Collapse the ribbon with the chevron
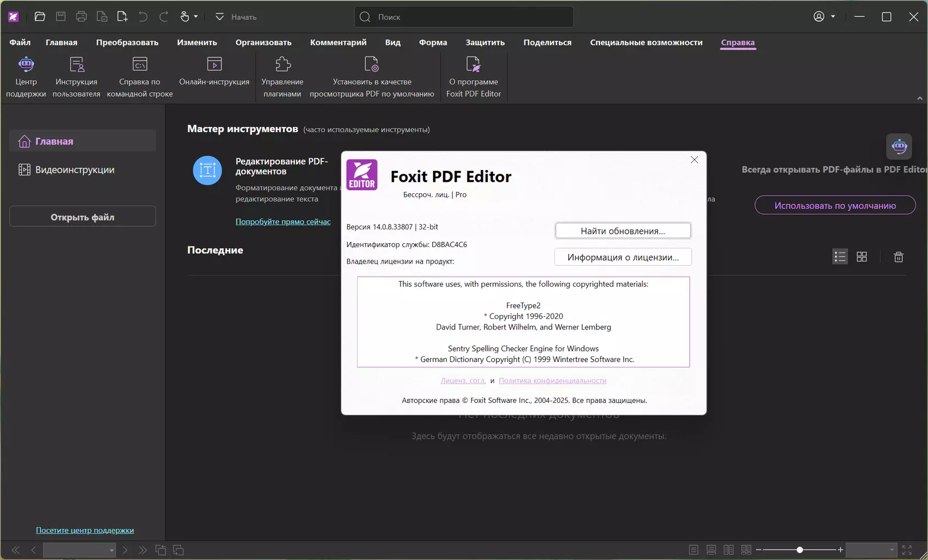This screenshot has height=560, width=928. point(920,98)
